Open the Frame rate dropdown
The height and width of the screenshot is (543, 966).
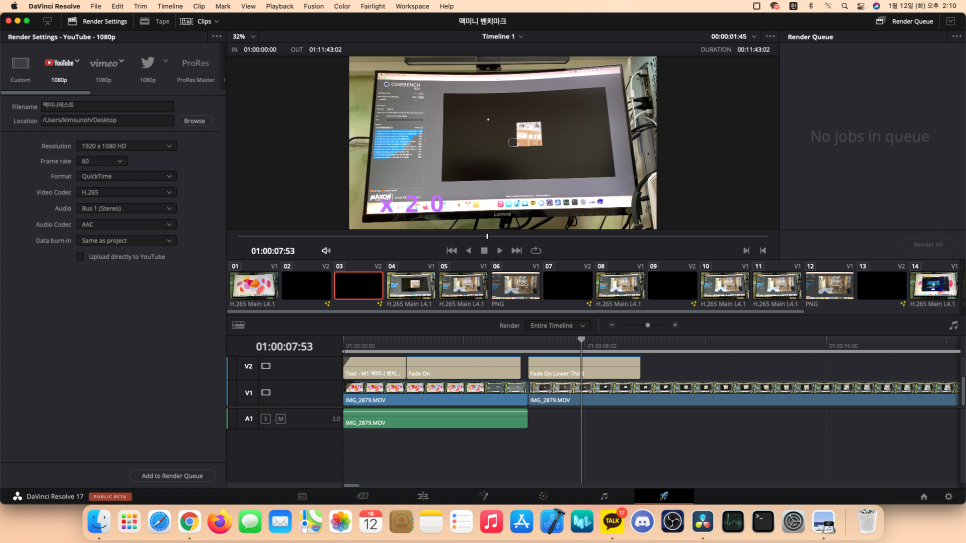pos(102,161)
